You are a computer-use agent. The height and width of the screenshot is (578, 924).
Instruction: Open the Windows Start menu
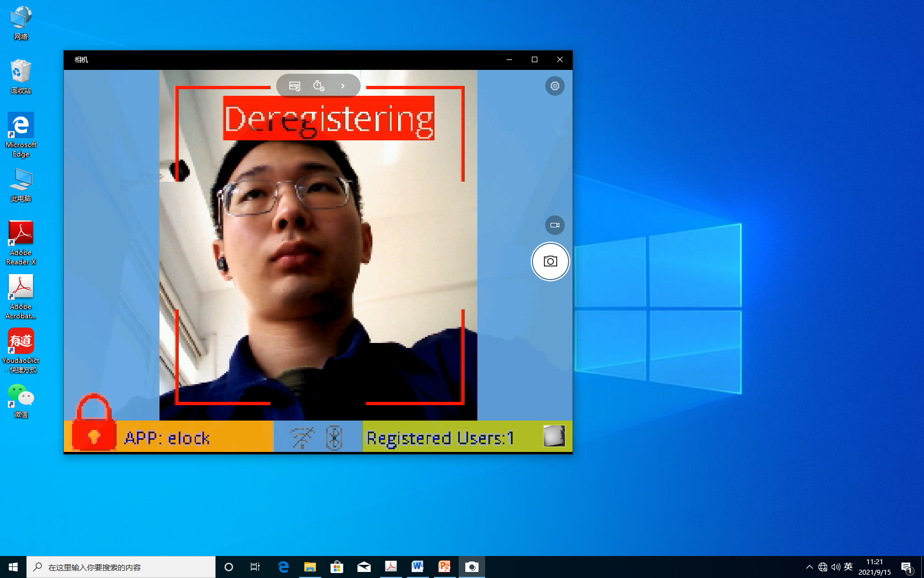(13, 567)
